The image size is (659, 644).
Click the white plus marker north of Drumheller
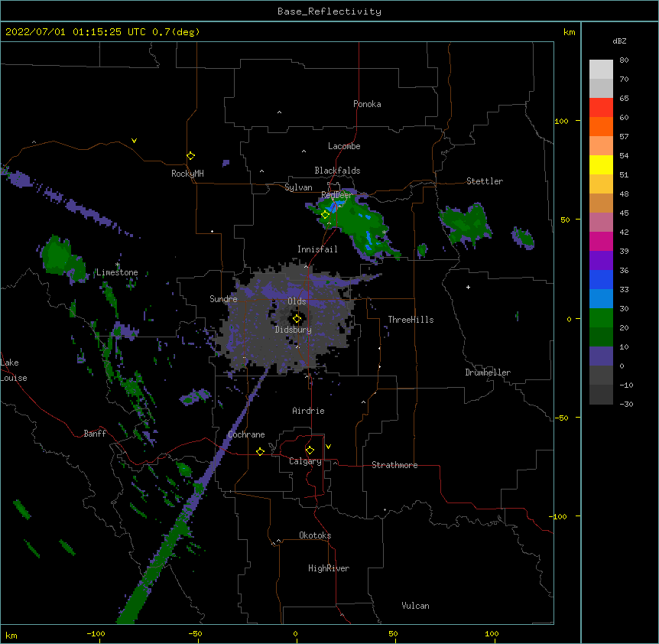(468, 287)
